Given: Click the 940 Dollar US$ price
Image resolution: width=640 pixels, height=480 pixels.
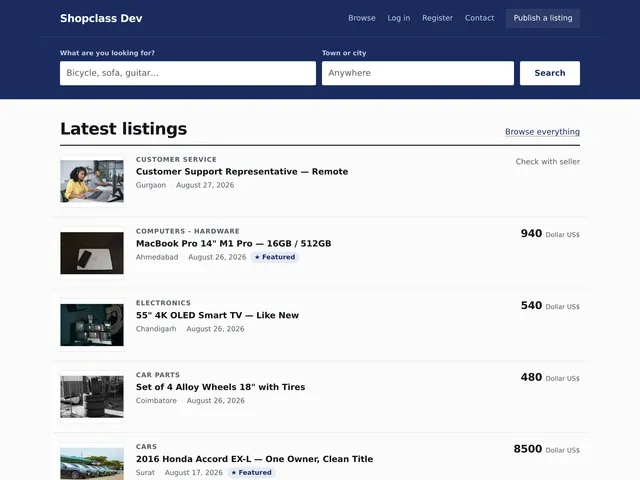Looking at the screenshot, I should coord(550,233).
